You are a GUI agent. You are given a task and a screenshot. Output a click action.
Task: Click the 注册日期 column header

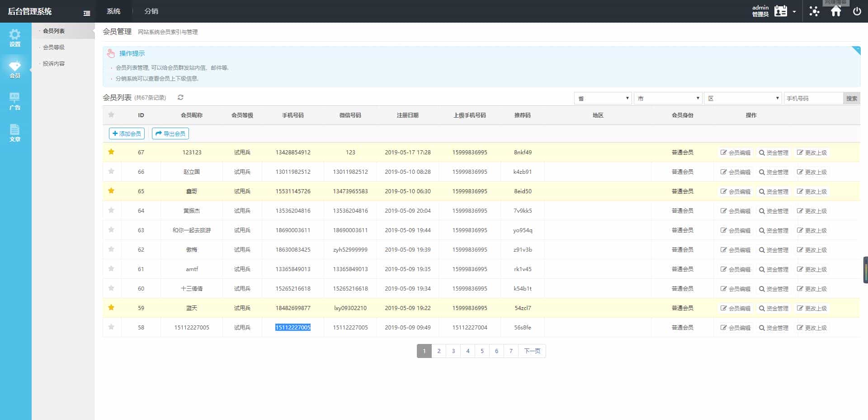click(x=408, y=115)
